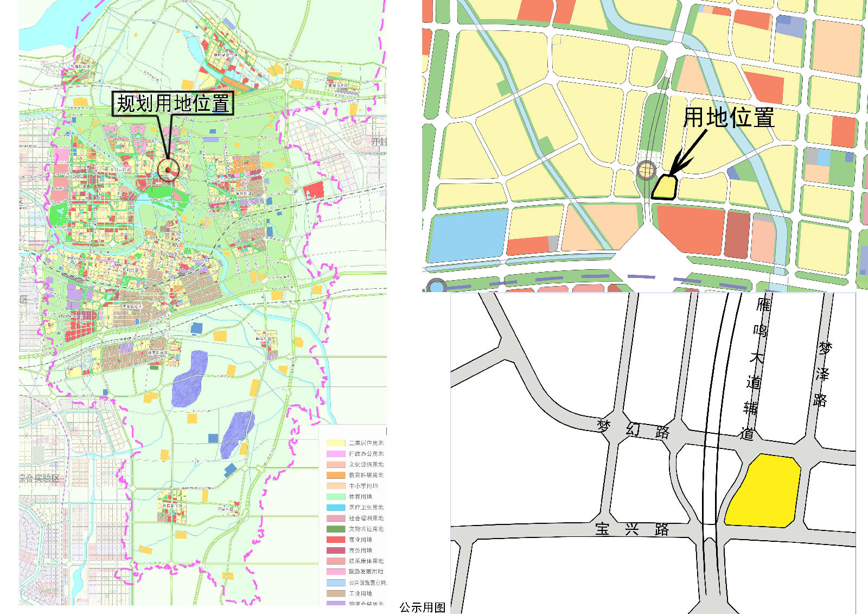Click the yellow outlined site parcel under the arrow
The height and width of the screenshot is (614, 868).
(665, 187)
